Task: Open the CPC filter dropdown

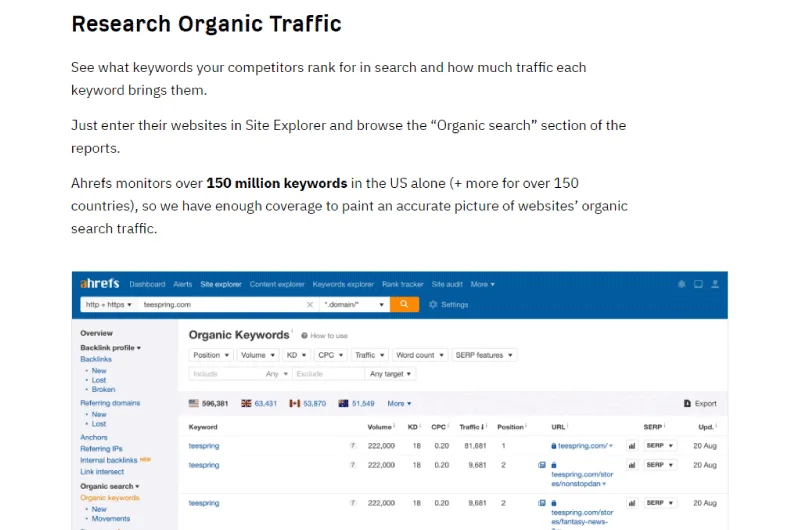Action: 331,355
